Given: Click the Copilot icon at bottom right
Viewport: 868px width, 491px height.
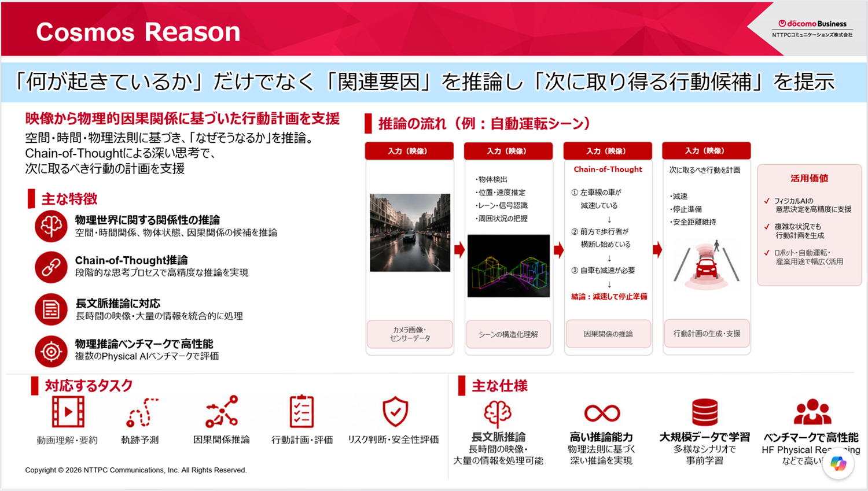Looking at the screenshot, I should click(x=838, y=463).
